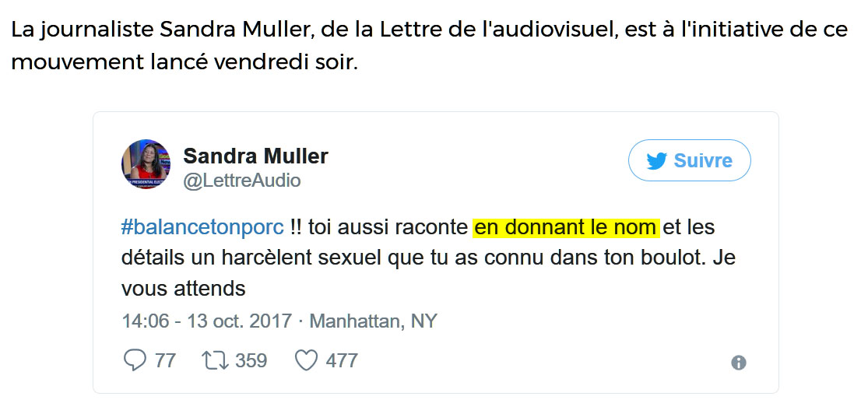Viewport: 868px width, 407px height.
Task: Click the tweet text "vous attends"
Action: (184, 289)
